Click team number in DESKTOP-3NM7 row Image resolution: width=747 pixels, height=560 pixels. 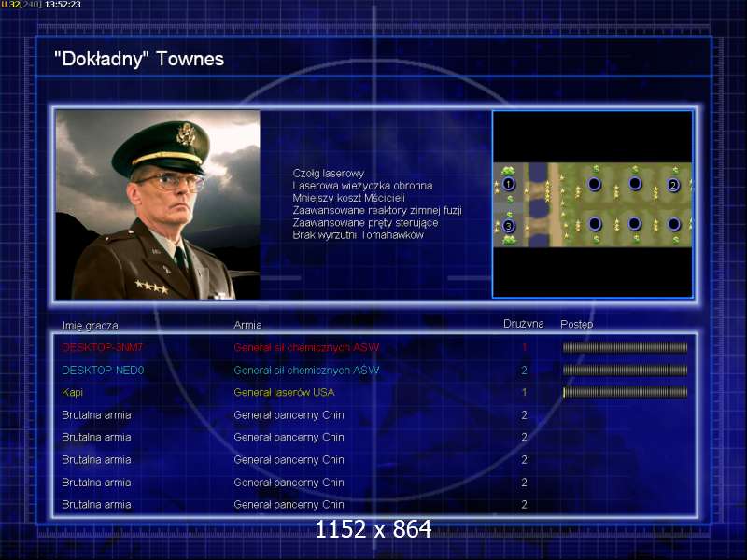click(525, 347)
